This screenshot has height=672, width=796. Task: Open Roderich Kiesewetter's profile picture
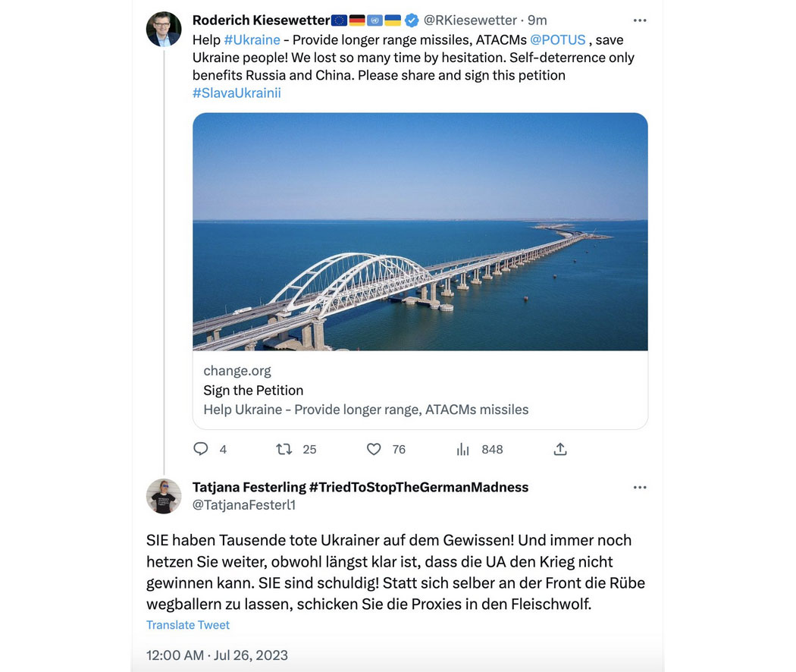(x=164, y=29)
